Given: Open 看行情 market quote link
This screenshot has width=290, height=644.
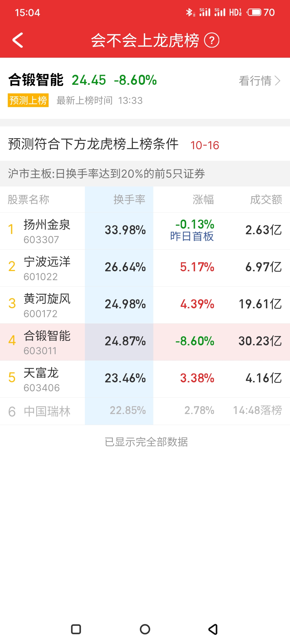Looking at the screenshot, I should click(259, 80).
